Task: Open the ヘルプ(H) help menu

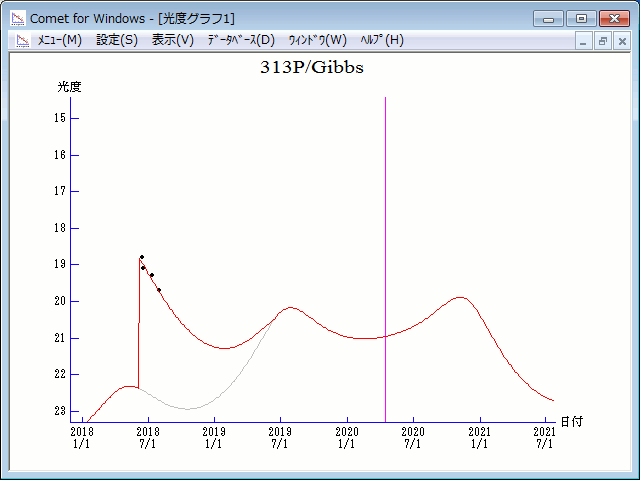Action: click(382, 40)
